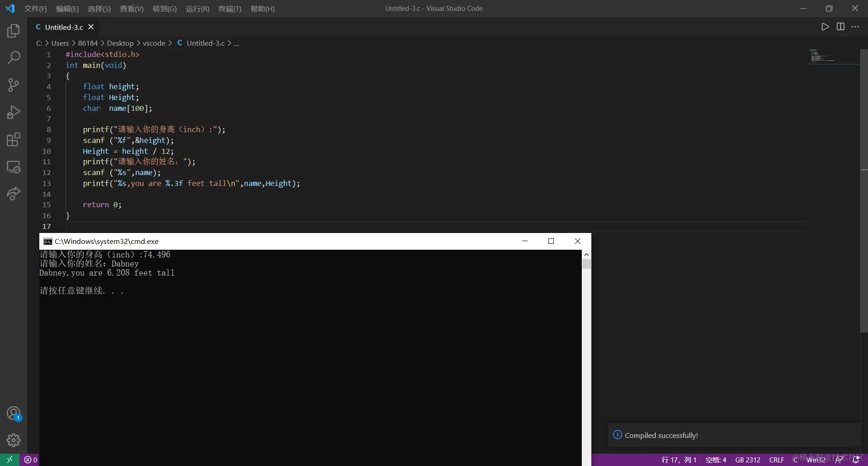Change end of line sequence CRLF
Image resolution: width=868 pixels, height=466 pixels.
(x=777, y=460)
